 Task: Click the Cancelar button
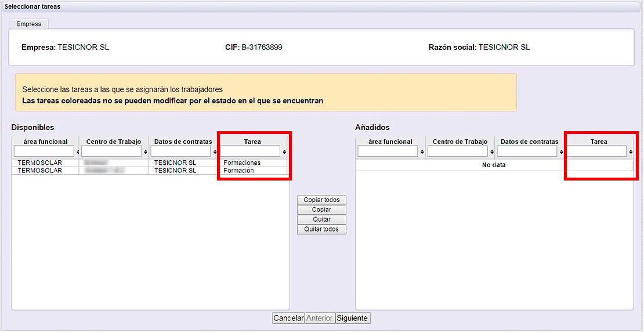pos(288,319)
